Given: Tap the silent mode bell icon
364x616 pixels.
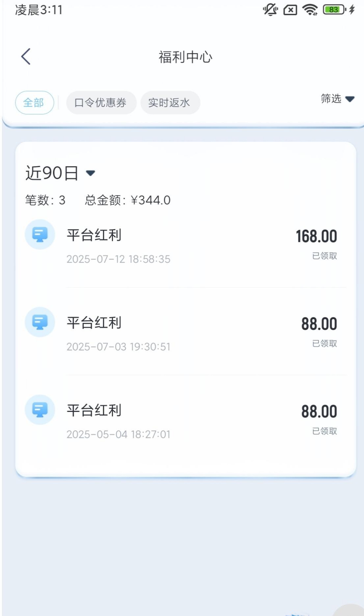Looking at the screenshot, I should click(270, 10).
